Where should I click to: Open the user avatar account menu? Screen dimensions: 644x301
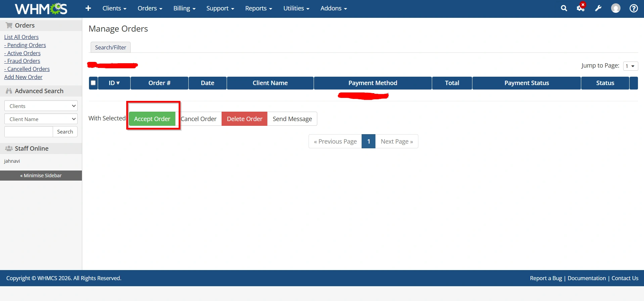tap(616, 8)
